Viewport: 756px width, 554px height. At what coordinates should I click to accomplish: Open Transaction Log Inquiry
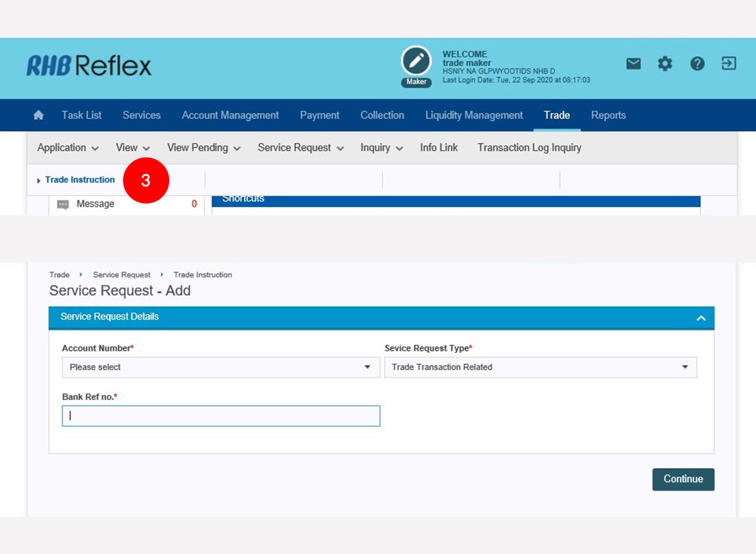529,148
